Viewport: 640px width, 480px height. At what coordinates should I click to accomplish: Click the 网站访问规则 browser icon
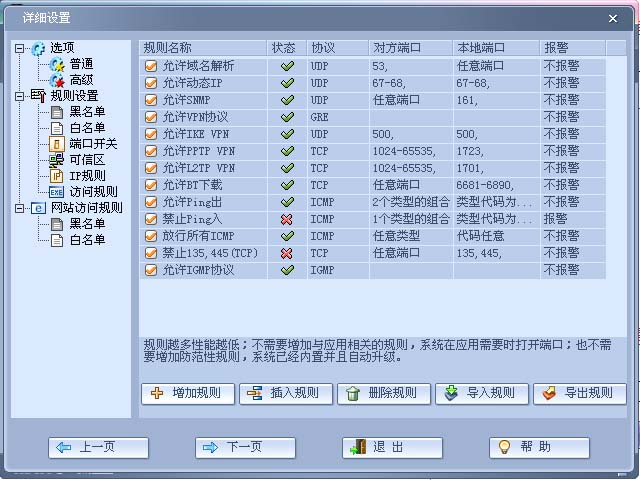(38, 208)
